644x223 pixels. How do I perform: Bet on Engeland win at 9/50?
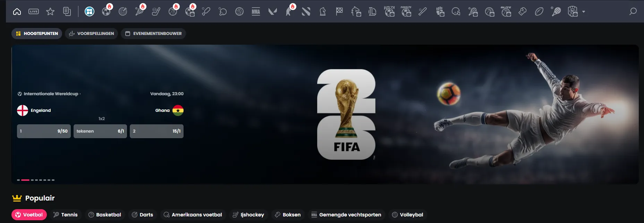point(44,131)
